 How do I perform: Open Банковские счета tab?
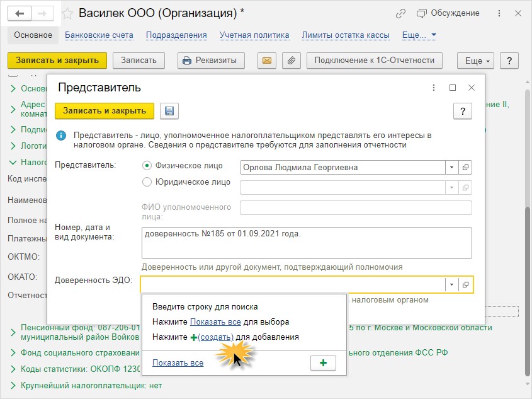(99, 35)
